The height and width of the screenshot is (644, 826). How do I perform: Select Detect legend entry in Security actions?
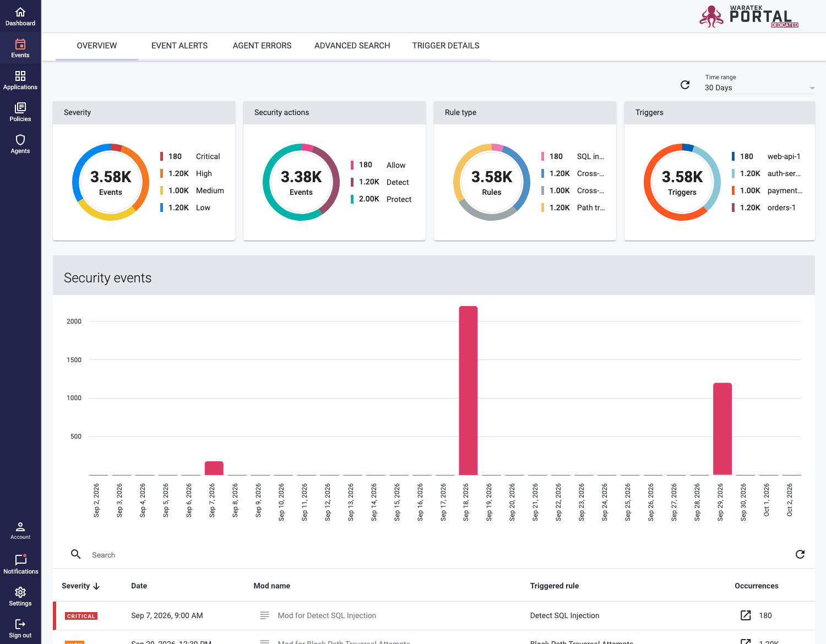point(381,182)
